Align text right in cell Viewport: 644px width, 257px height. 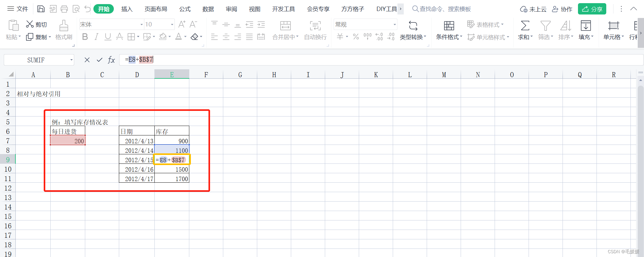coord(238,37)
